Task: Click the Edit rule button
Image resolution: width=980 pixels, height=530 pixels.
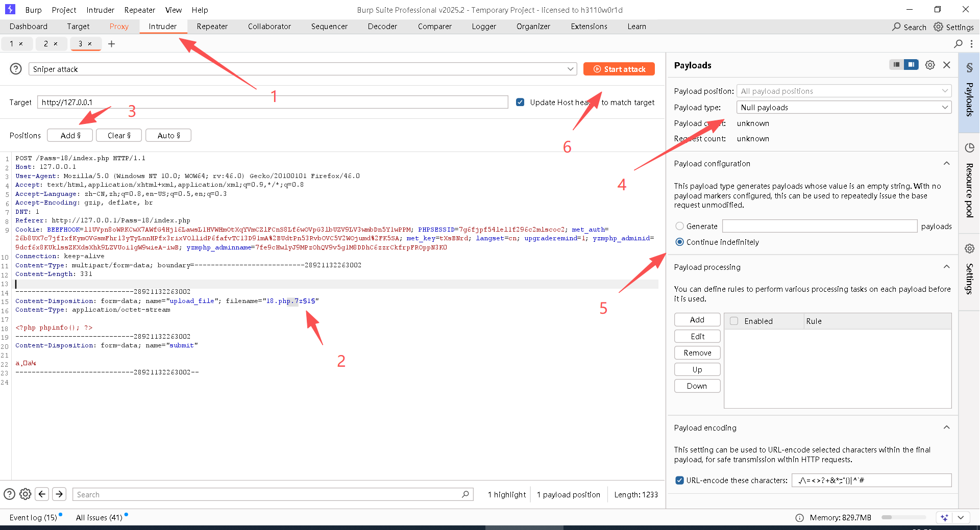Action: pyautogui.click(x=697, y=337)
